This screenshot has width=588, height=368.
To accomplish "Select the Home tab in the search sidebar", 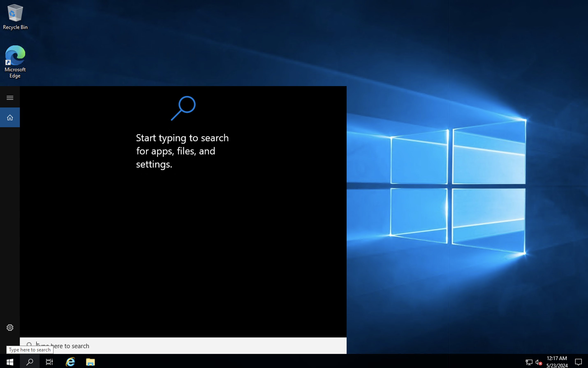I will [10, 118].
